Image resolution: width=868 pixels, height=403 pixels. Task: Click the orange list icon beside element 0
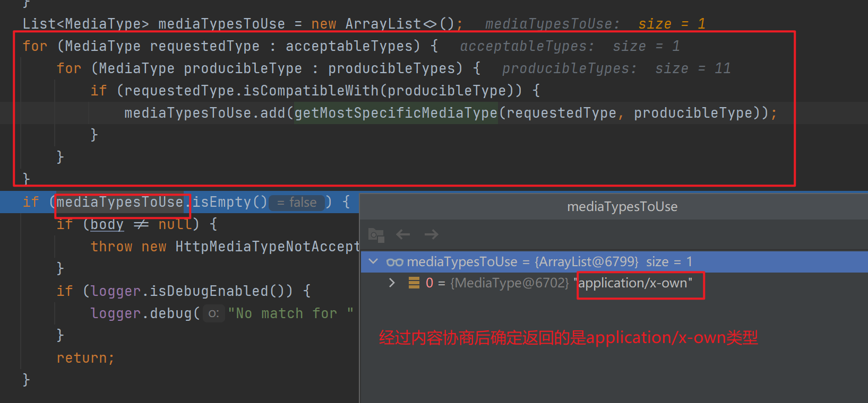pyautogui.click(x=414, y=283)
